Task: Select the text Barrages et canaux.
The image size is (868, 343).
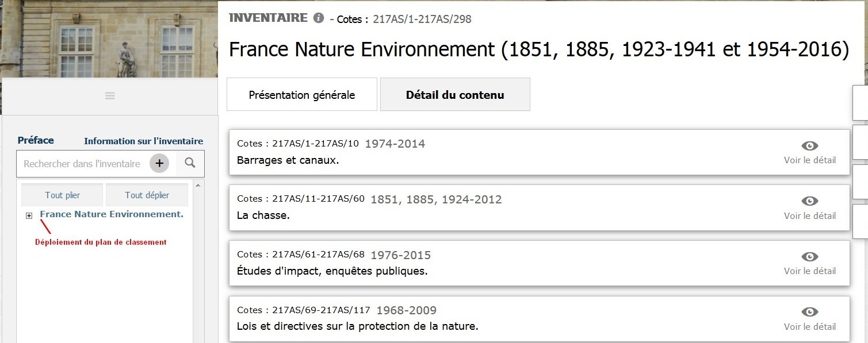Action: click(288, 160)
